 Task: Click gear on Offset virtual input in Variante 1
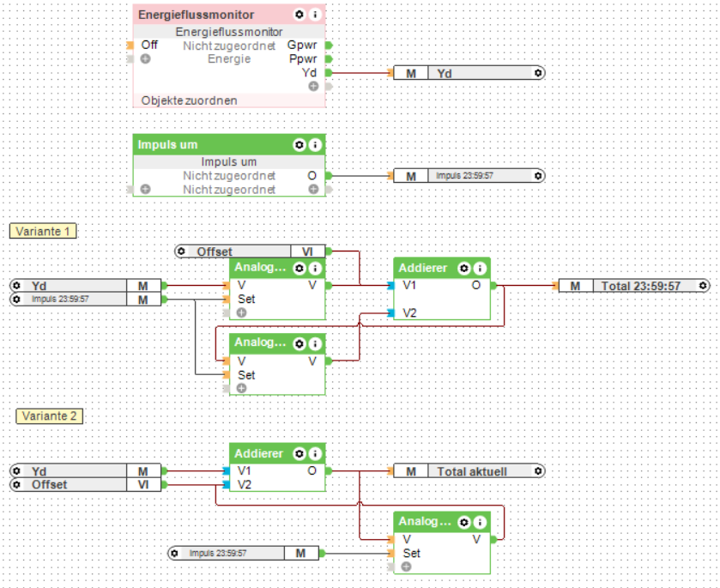(181, 252)
